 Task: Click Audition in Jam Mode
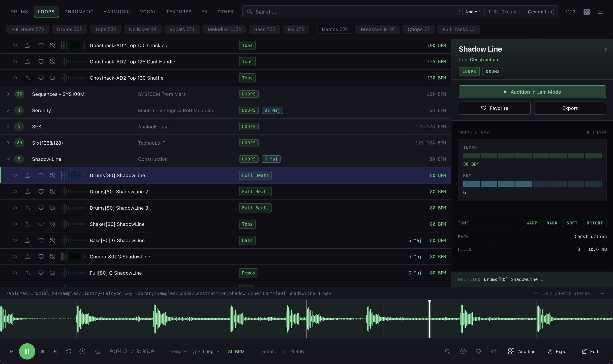[x=532, y=92]
